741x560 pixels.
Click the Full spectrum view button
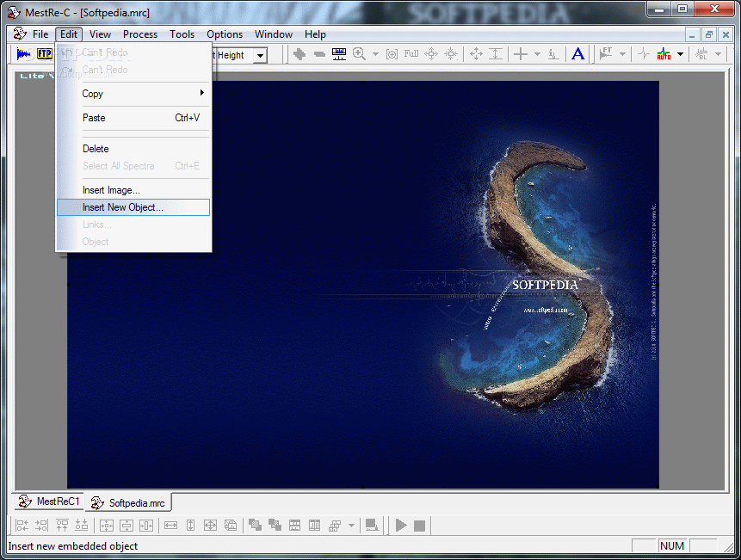pyautogui.click(x=411, y=54)
